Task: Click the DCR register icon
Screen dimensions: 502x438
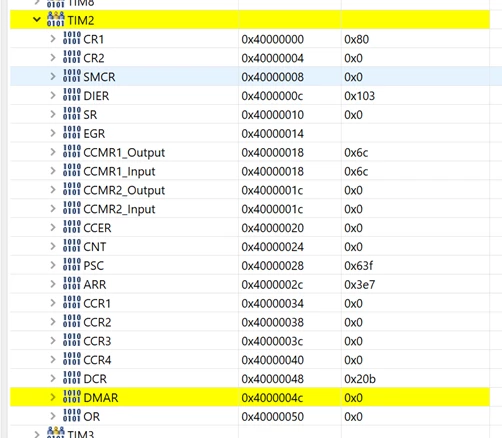Action: (72, 378)
